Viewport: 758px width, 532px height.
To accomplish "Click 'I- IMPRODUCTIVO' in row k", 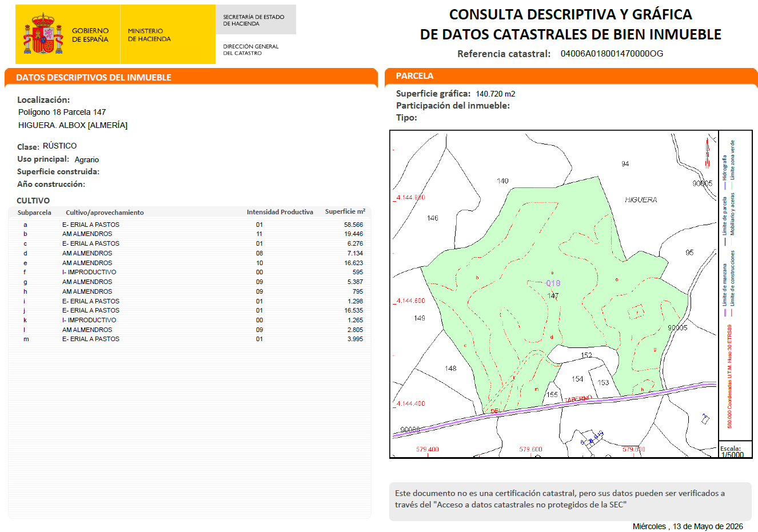I will 89,320.
